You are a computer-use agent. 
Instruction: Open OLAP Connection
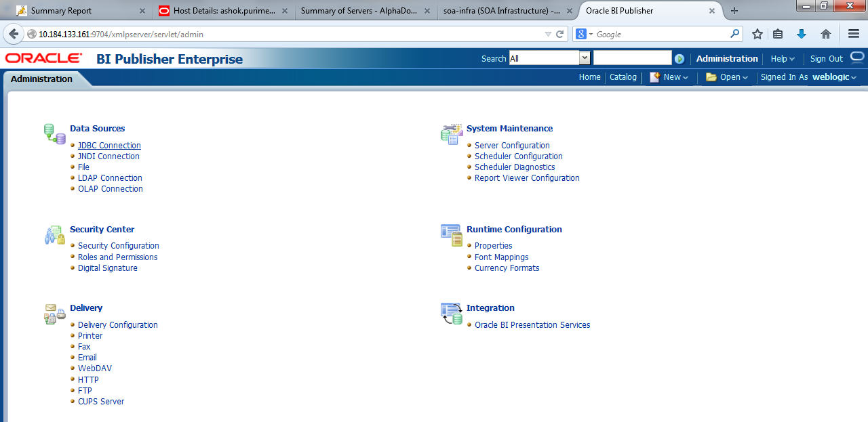tap(111, 189)
